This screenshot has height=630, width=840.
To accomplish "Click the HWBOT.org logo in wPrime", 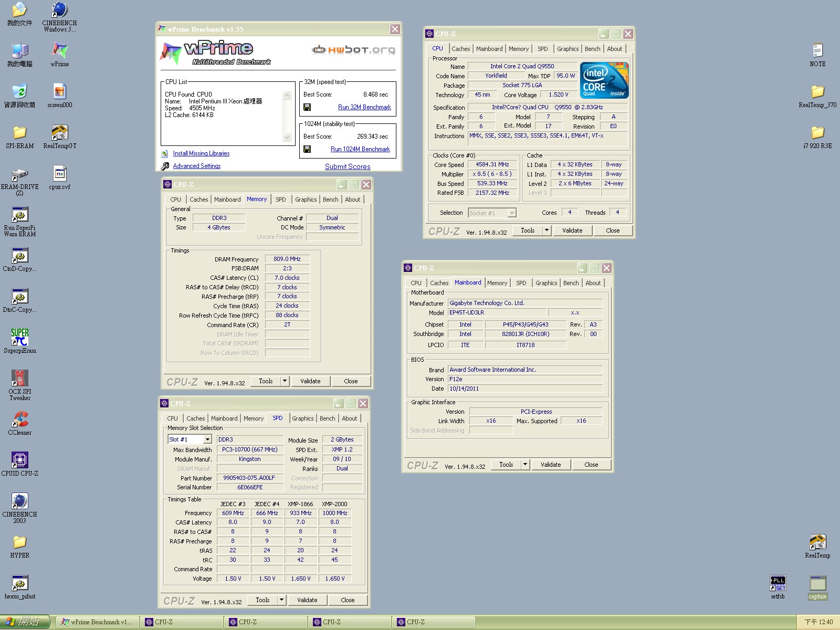I will [353, 50].
